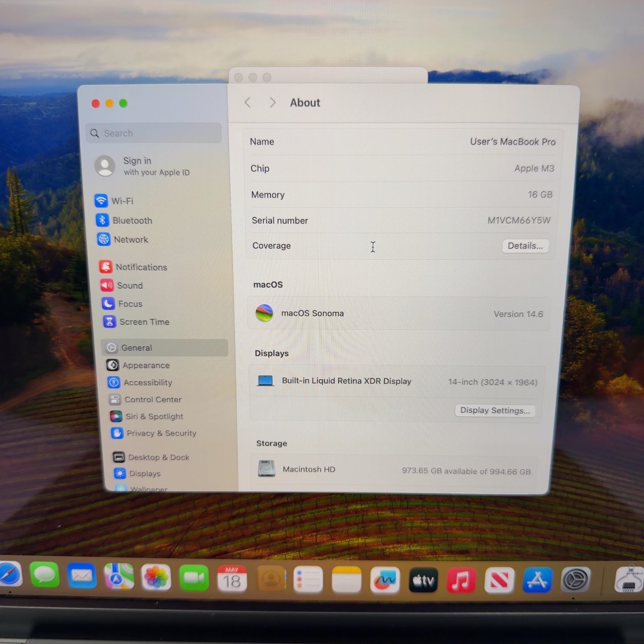Open App Store from the Dock
This screenshot has width=644, height=644.
click(537, 580)
